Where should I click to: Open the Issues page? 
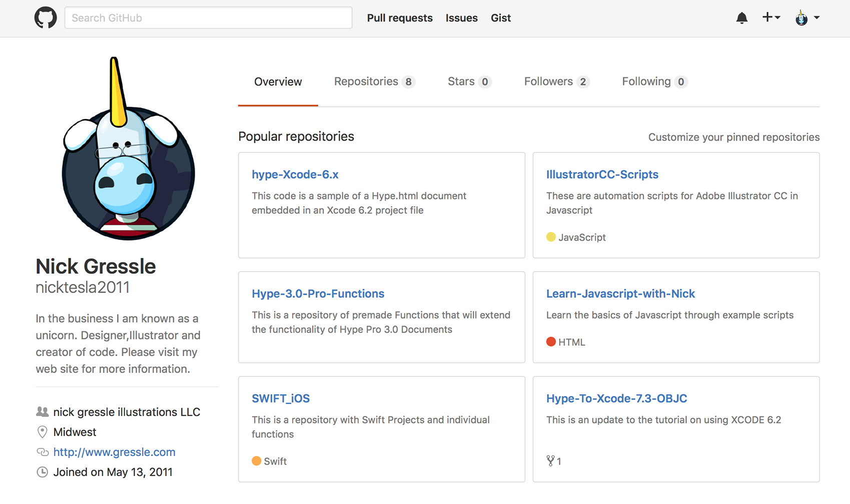[461, 18]
